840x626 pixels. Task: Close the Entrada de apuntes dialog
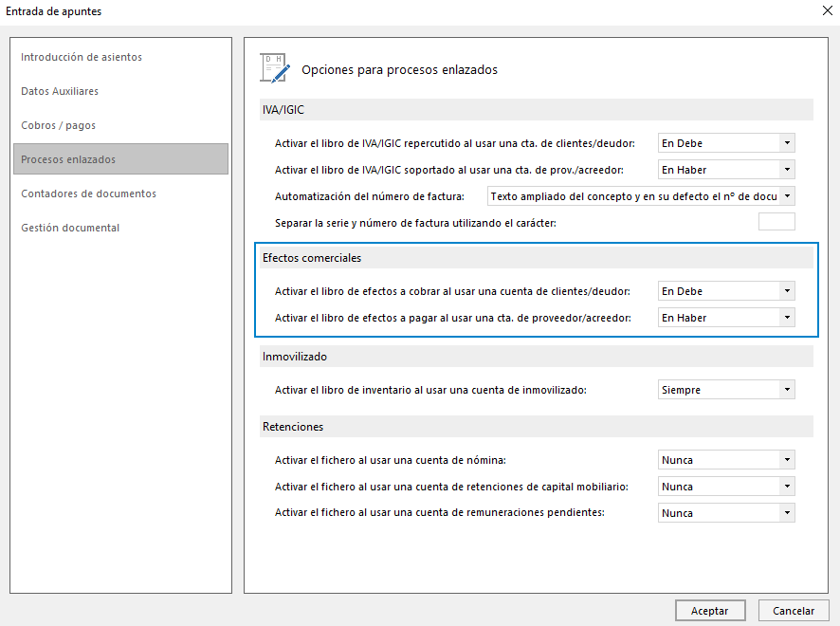click(x=827, y=10)
